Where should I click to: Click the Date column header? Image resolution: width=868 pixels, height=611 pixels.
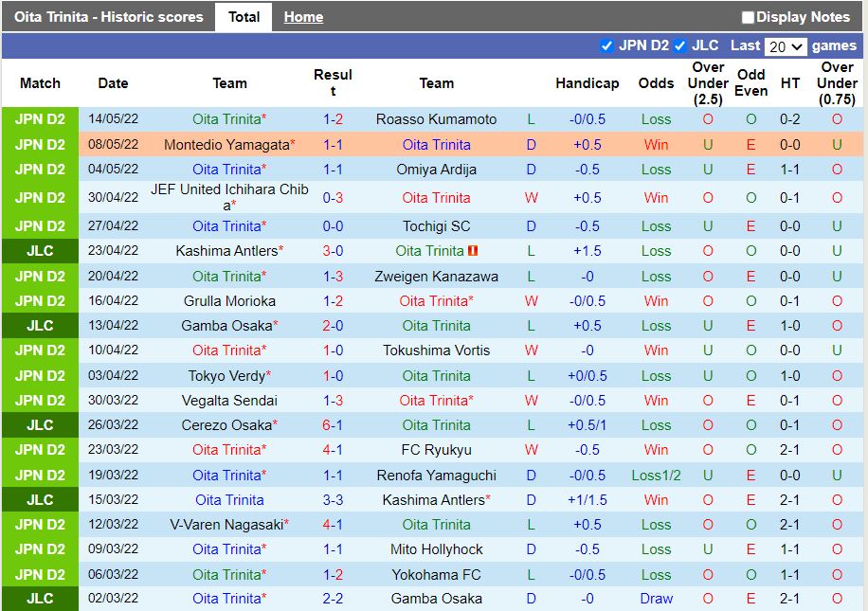point(113,83)
